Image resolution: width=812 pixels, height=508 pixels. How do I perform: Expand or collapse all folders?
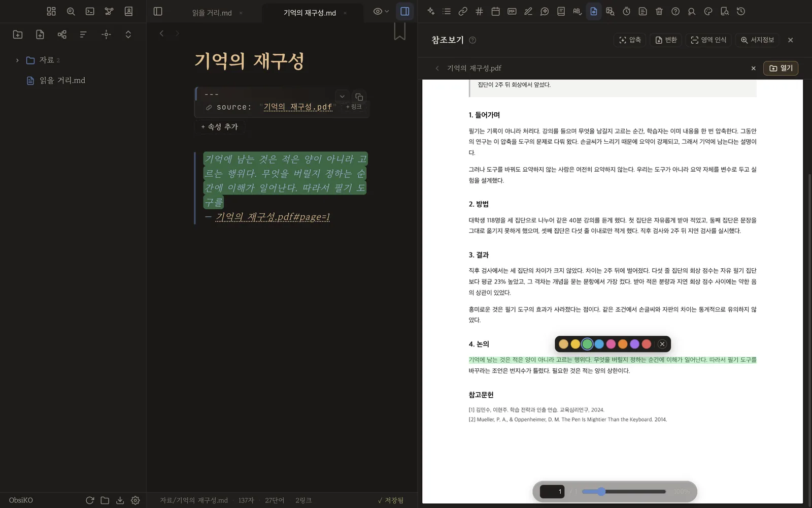click(x=128, y=35)
